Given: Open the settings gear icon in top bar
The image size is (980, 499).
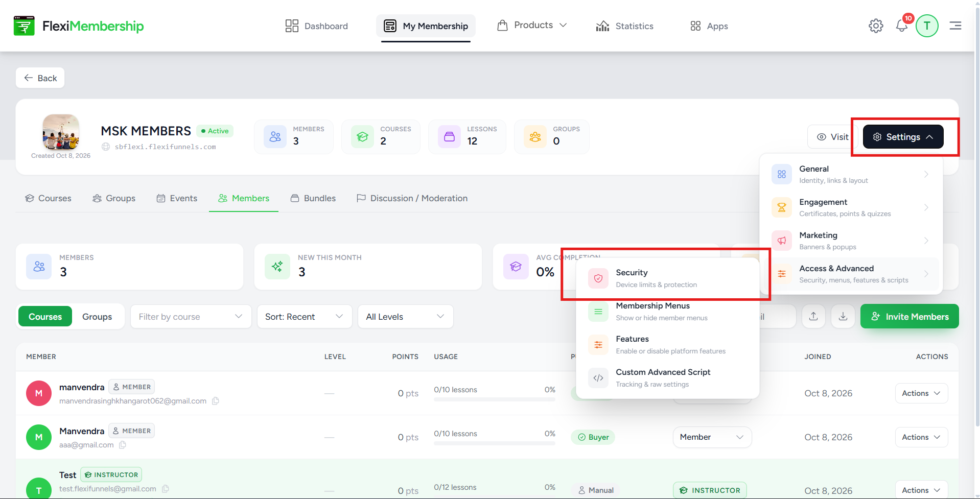Looking at the screenshot, I should pos(876,26).
